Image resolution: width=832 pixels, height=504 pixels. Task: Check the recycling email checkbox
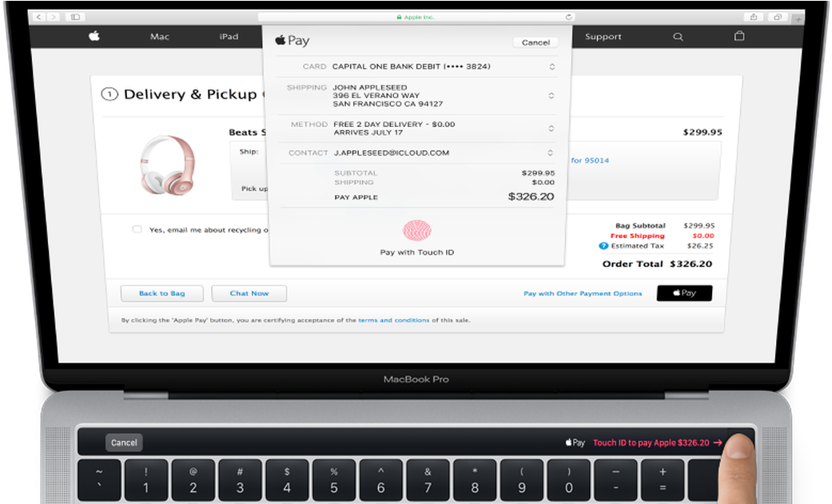click(x=137, y=229)
